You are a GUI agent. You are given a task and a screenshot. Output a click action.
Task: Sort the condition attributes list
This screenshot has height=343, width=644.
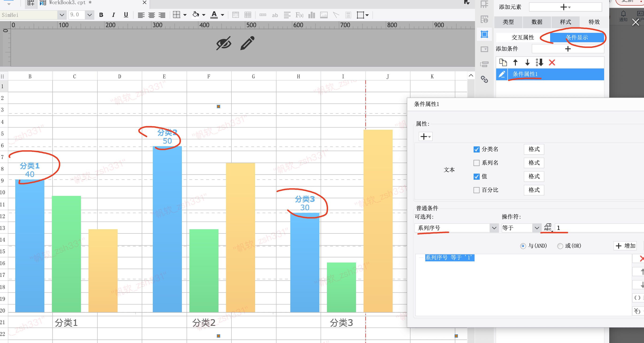click(540, 62)
